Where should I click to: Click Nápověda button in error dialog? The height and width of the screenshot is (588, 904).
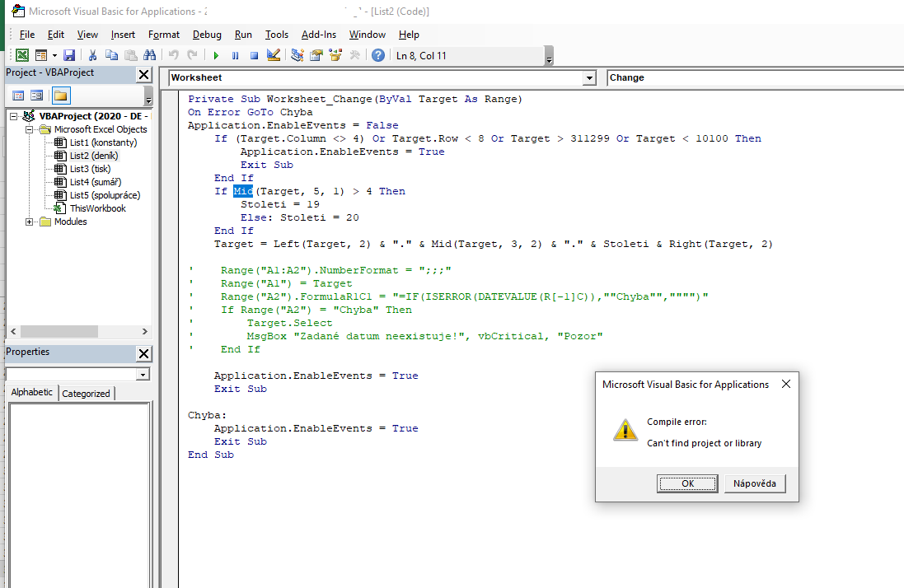pyautogui.click(x=755, y=483)
